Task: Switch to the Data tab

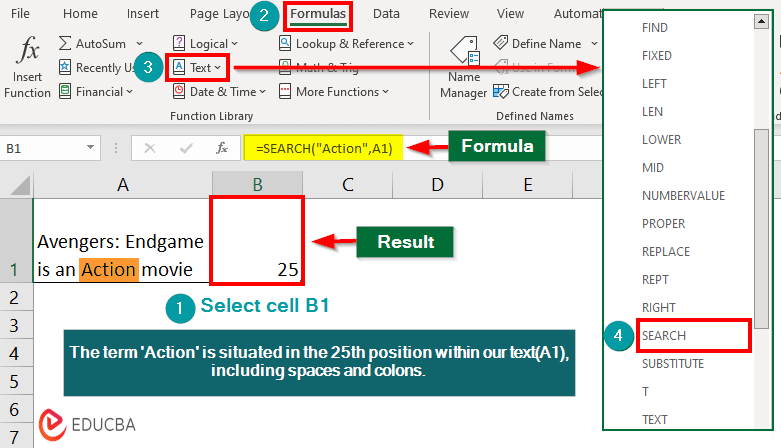Action: [x=386, y=13]
